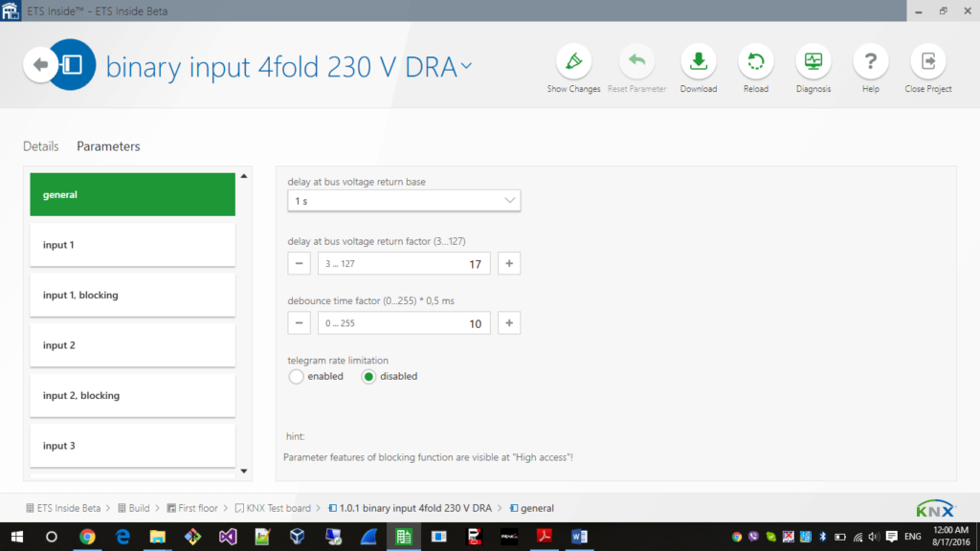The width and height of the screenshot is (980, 551).
Task: Increase the bus voltage return factor
Action: (x=509, y=264)
